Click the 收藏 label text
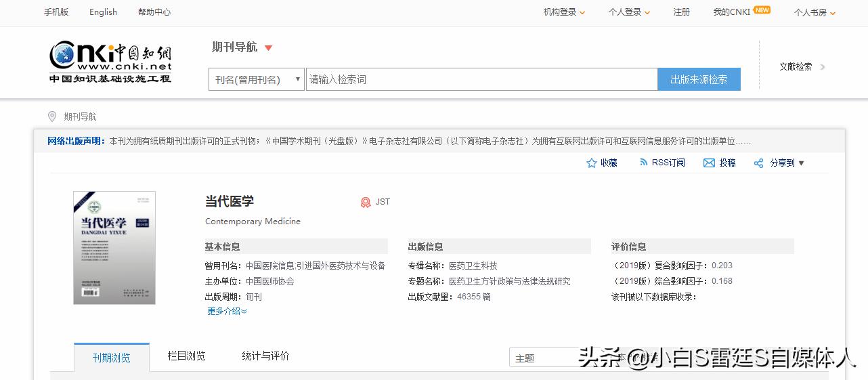Viewport: 868px width, 380px height. tap(609, 163)
